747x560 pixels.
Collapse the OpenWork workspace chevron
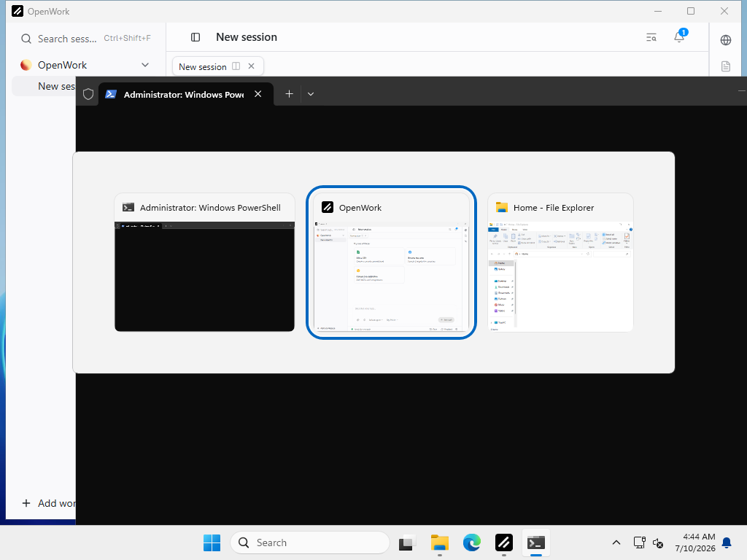click(145, 65)
